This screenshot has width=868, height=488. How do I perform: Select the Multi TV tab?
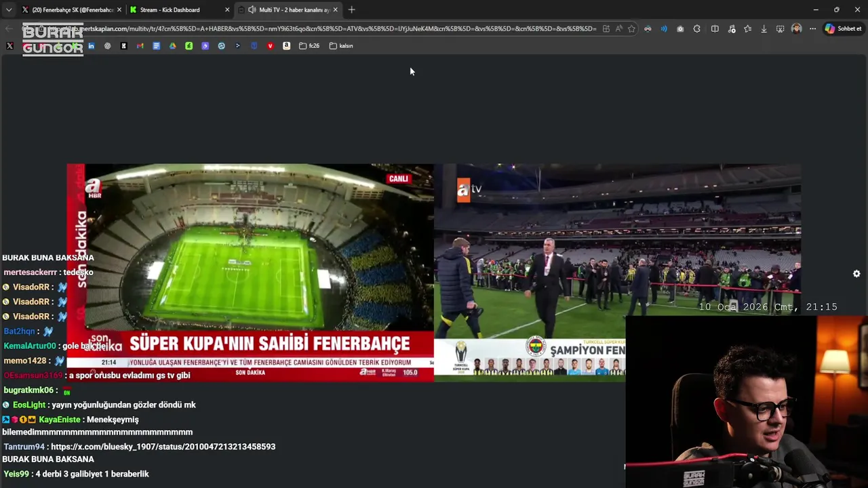[x=288, y=9]
